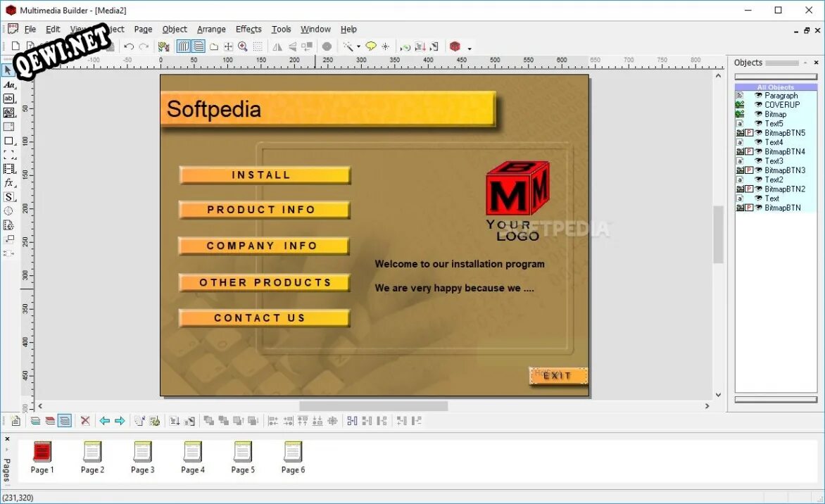This screenshot has height=504, width=825.
Task: Open the Arrange menu
Action: (211, 30)
